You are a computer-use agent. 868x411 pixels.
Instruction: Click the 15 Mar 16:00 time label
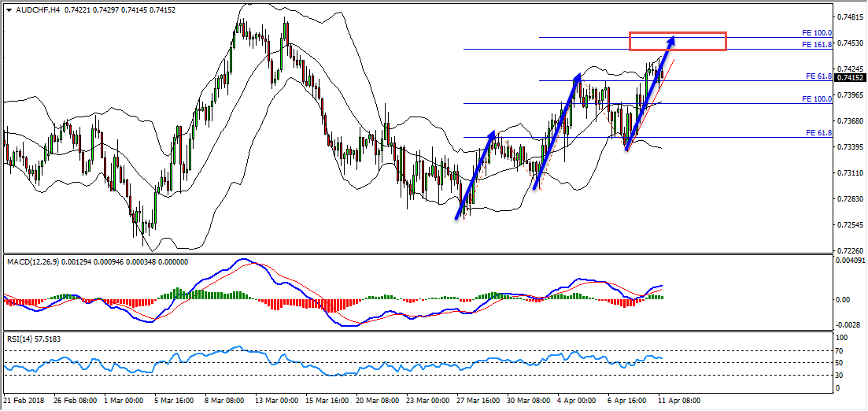[327, 400]
